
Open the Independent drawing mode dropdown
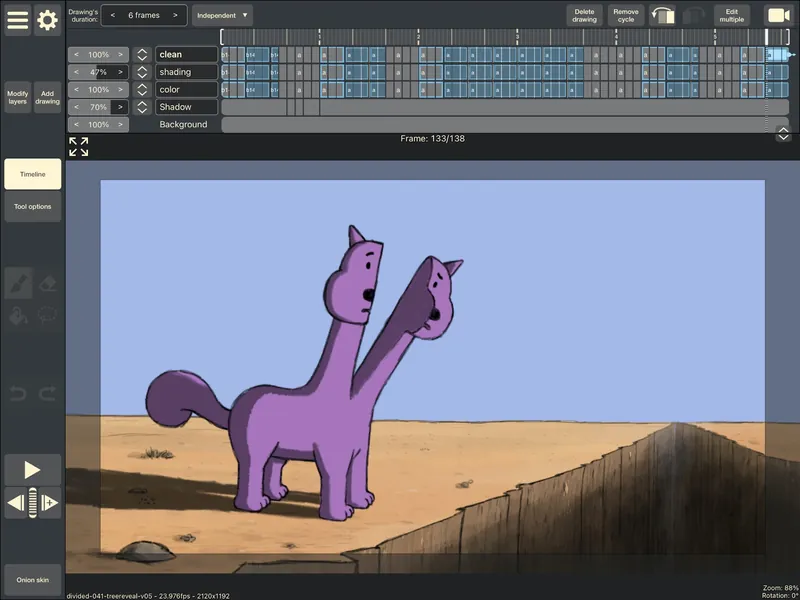pyautogui.click(x=220, y=15)
